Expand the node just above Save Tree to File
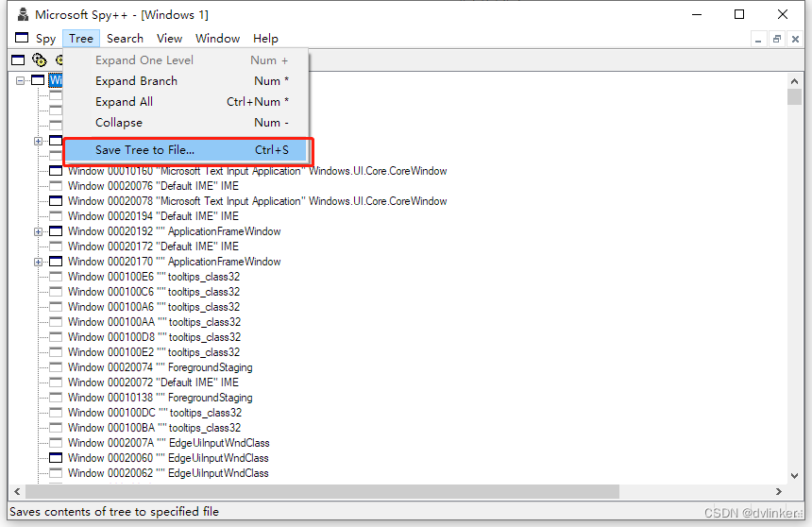This screenshot has width=812, height=527. click(x=39, y=141)
